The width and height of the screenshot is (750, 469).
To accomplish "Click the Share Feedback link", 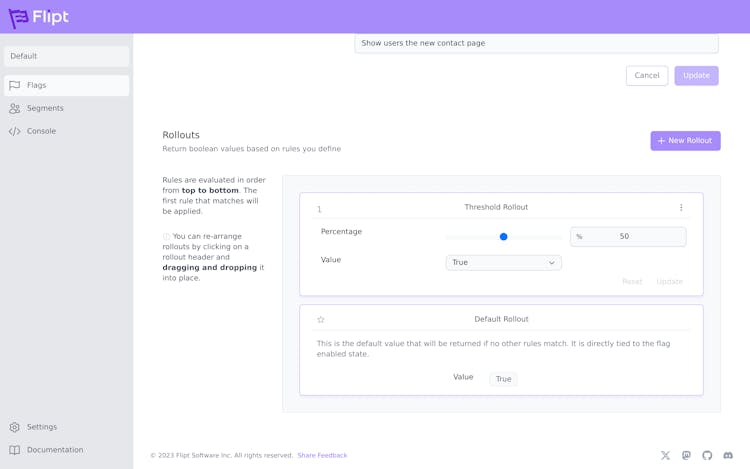I will [x=322, y=456].
